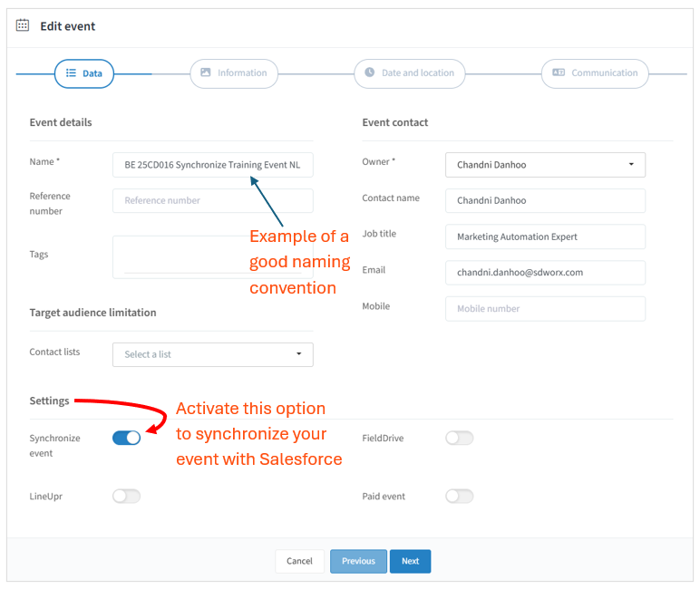Screen dimensions: 700x589
Task: Click the Previous button
Action: pyautogui.click(x=358, y=561)
